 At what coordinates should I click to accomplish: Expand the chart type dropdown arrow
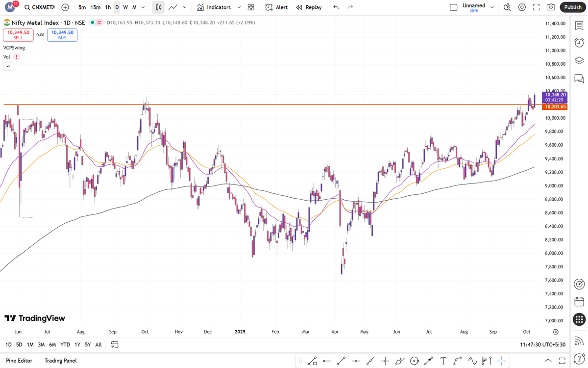184,7
